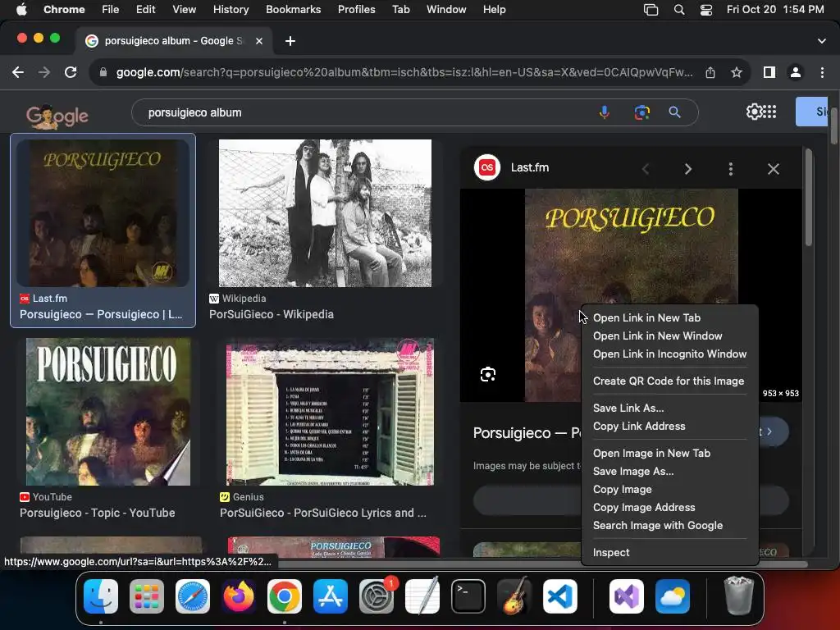The height and width of the screenshot is (630, 840).
Task: Click the Lens icon on the preview image
Action: (x=487, y=374)
